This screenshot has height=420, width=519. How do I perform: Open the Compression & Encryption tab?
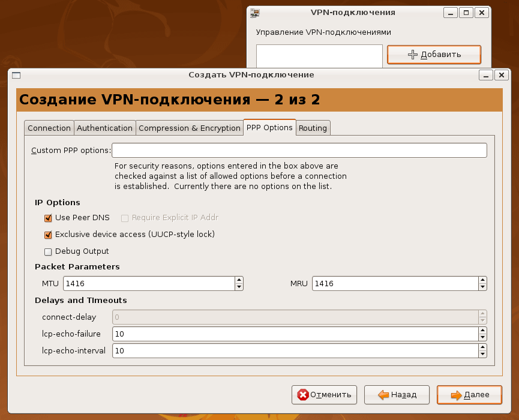click(x=189, y=128)
